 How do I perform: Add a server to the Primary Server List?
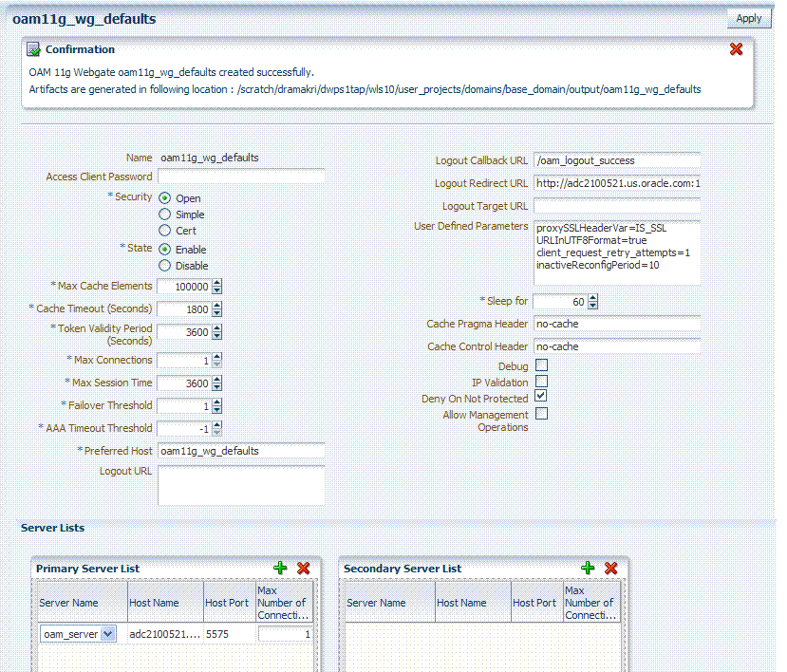[280, 569]
